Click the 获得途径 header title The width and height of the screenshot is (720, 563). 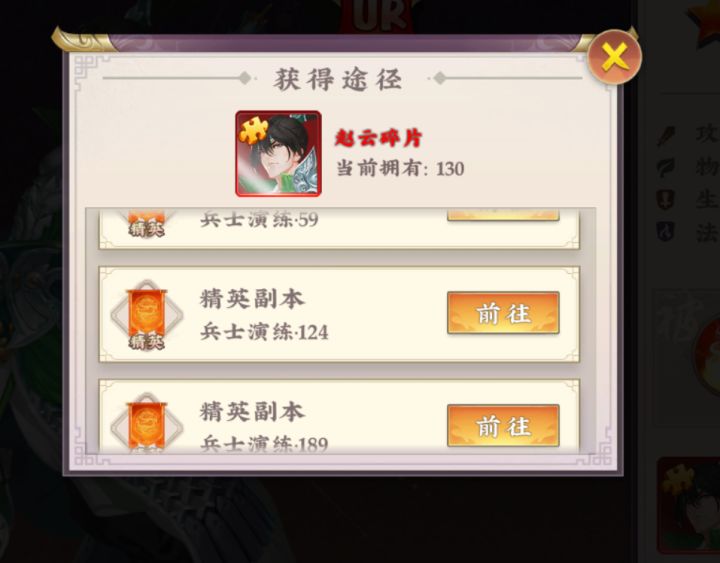tap(338, 79)
